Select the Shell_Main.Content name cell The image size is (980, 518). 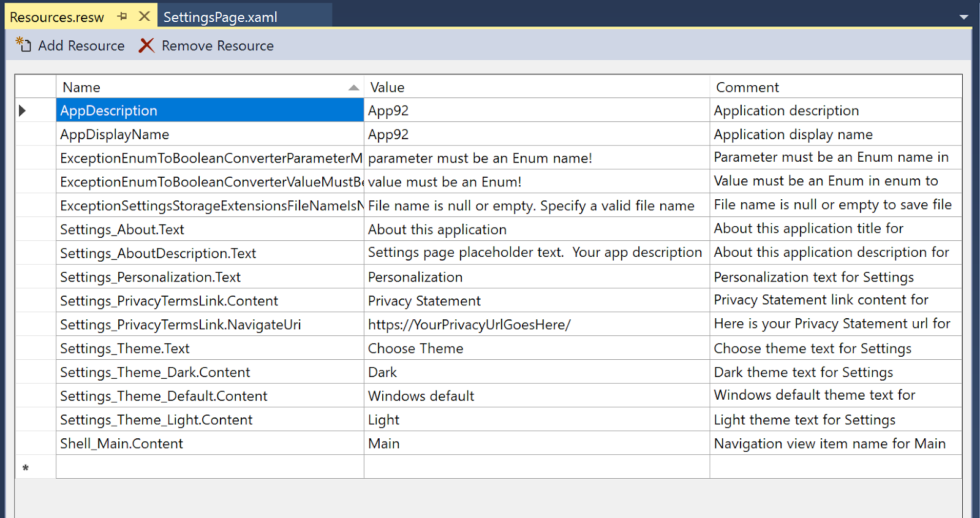click(210, 443)
